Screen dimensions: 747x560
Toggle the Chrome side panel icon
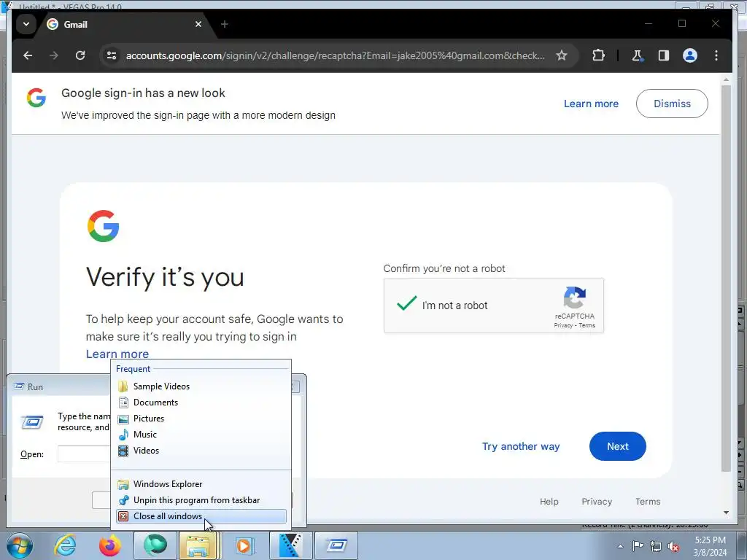(x=664, y=55)
